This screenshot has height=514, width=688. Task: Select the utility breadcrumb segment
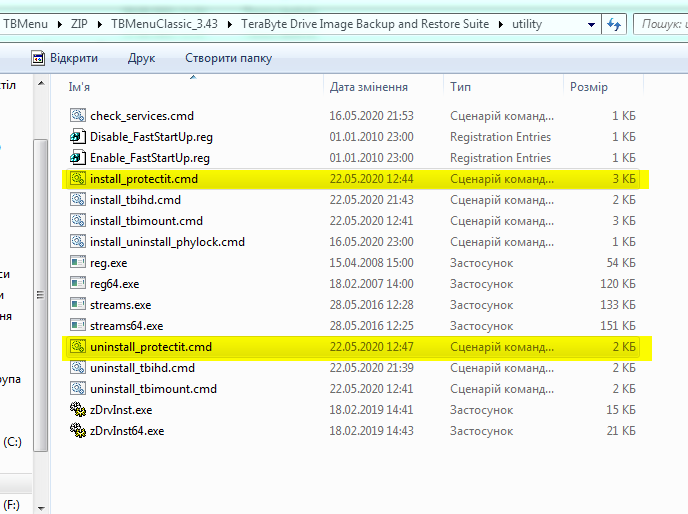(x=527, y=24)
